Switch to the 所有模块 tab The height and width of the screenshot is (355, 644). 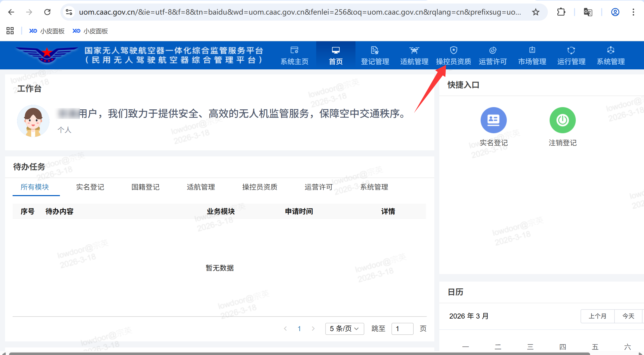(x=35, y=187)
